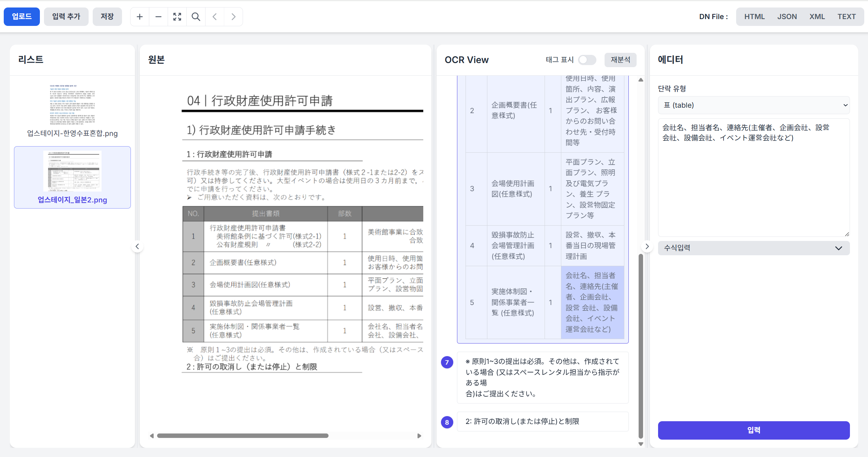Select OCR cell 毀損事故防止会場管理計画

[x=516, y=246]
